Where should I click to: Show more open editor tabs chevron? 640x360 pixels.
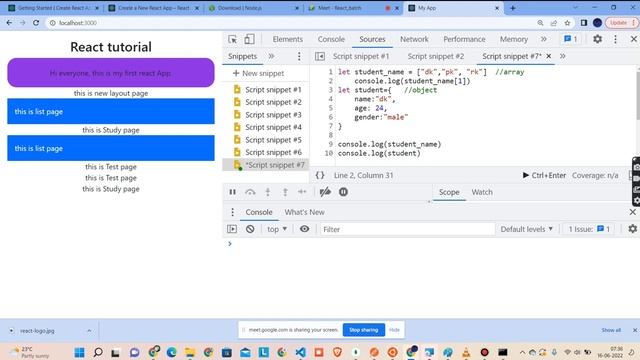pyautogui.click(x=562, y=56)
